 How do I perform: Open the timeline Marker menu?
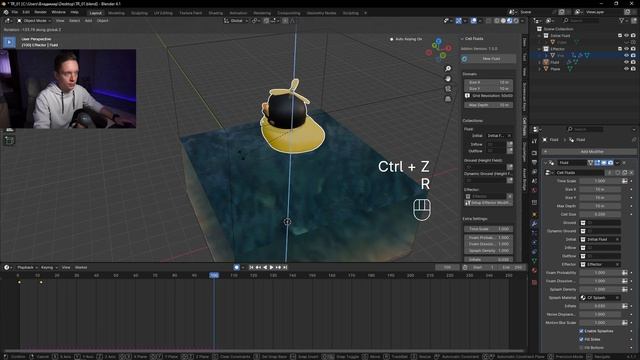point(81,267)
